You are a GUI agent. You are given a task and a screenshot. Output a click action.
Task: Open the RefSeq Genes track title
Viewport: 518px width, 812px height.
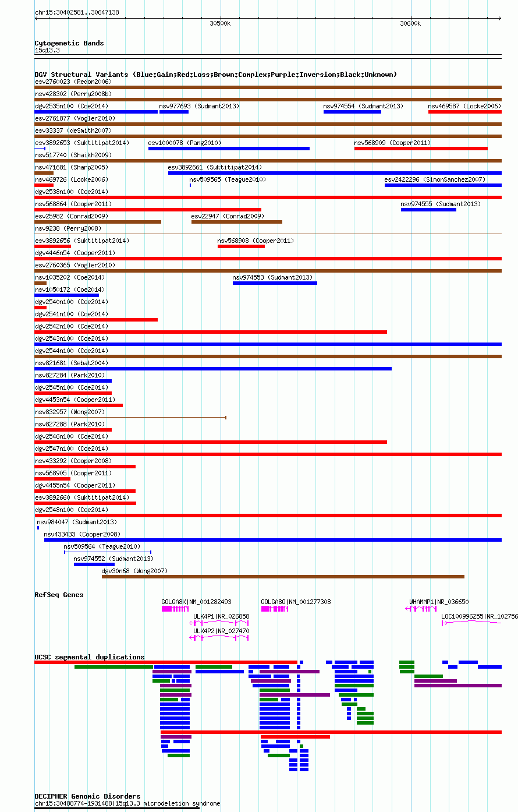coord(59,595)
